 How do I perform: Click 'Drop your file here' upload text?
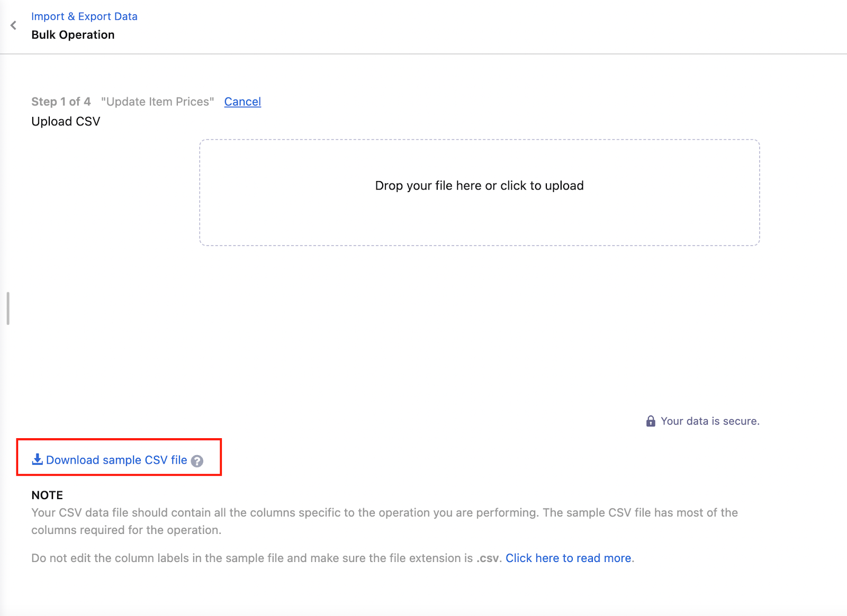point(479,186)
